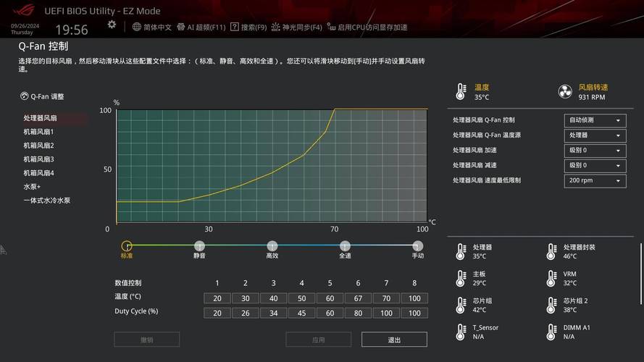This screenshot has height=362, width=644.
Task: Click the 撤销 undo button
Action: pos(146,340)
